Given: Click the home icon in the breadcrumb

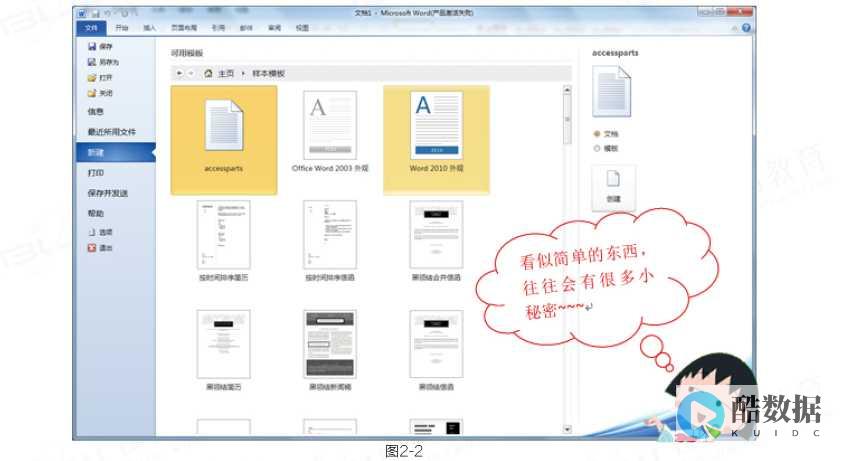Looking at the screenshot, I should 208,73.
